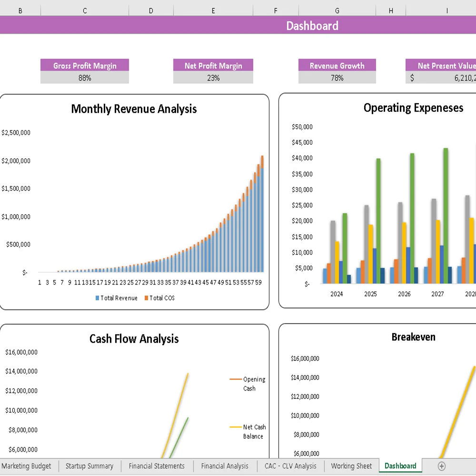Switch to the Marketing Budget tab
The image size is (476, 476).
click(27, 466)
